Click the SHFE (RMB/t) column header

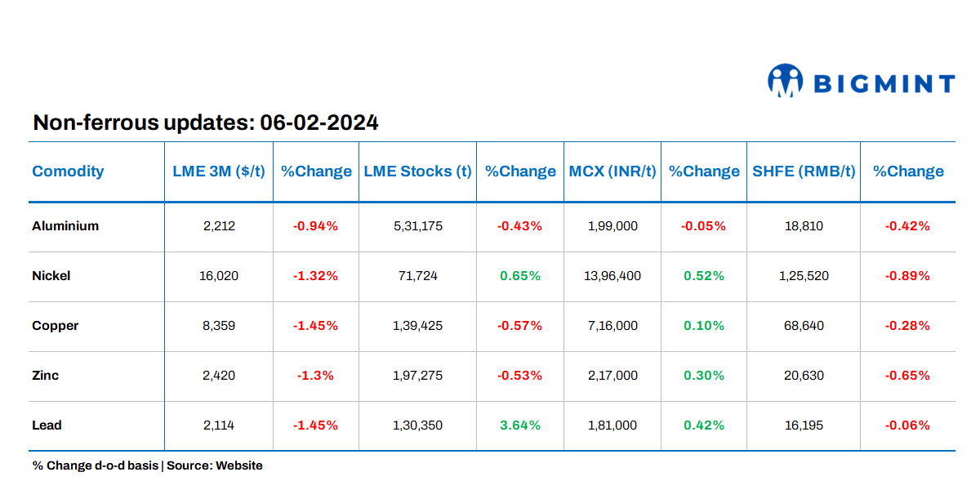(804, 171)
